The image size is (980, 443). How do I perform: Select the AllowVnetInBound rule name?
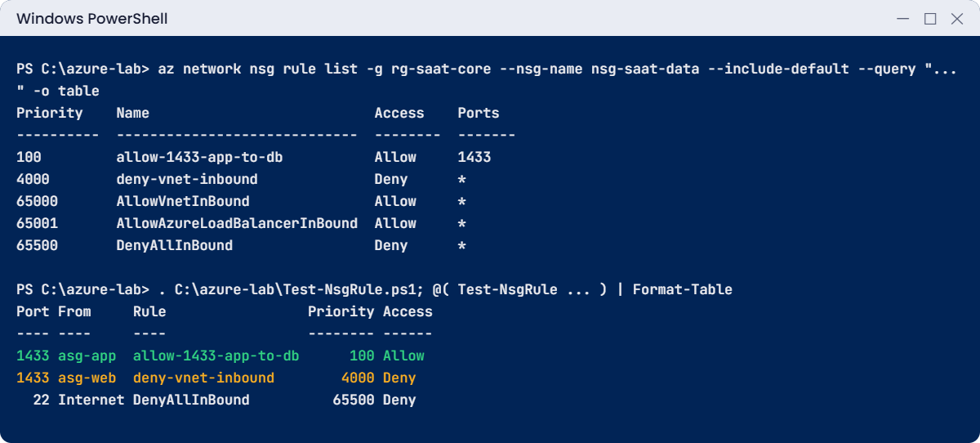pyautogui.click(x=183, y=201)
